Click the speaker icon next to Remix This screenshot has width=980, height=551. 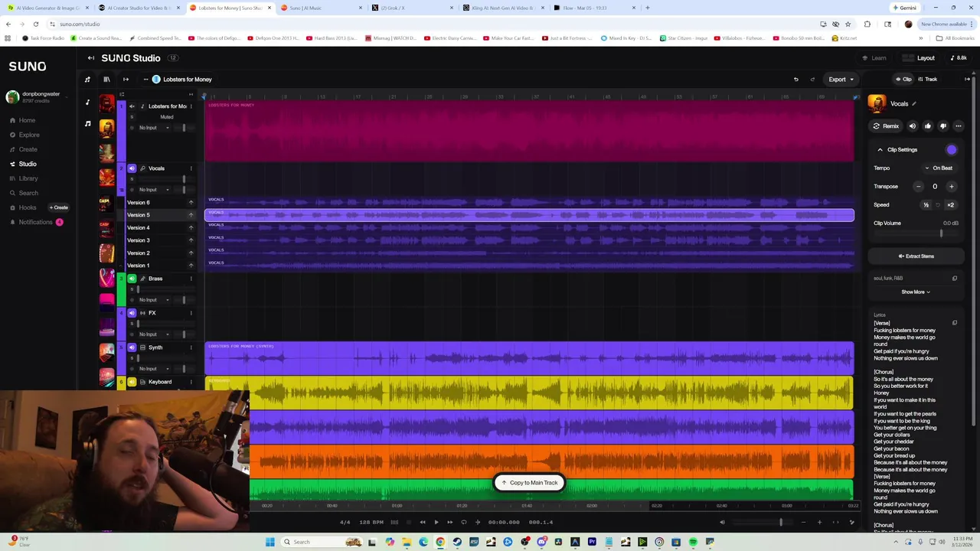912,126
